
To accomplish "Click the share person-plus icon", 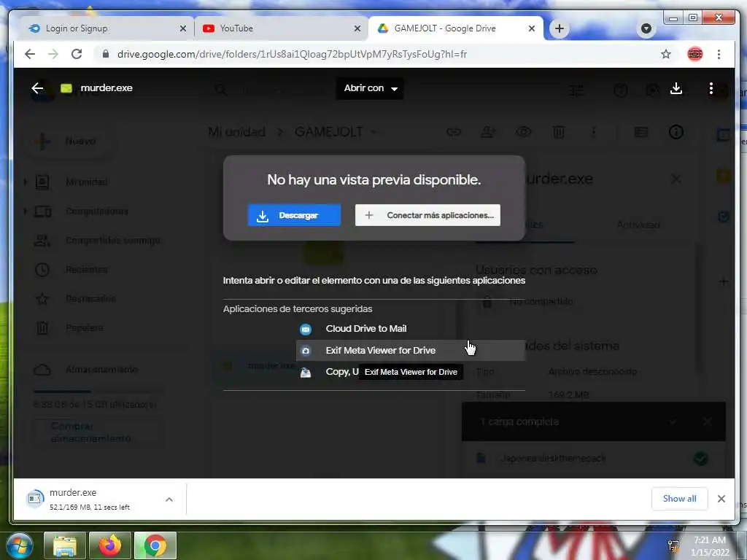I will point(488,132).
